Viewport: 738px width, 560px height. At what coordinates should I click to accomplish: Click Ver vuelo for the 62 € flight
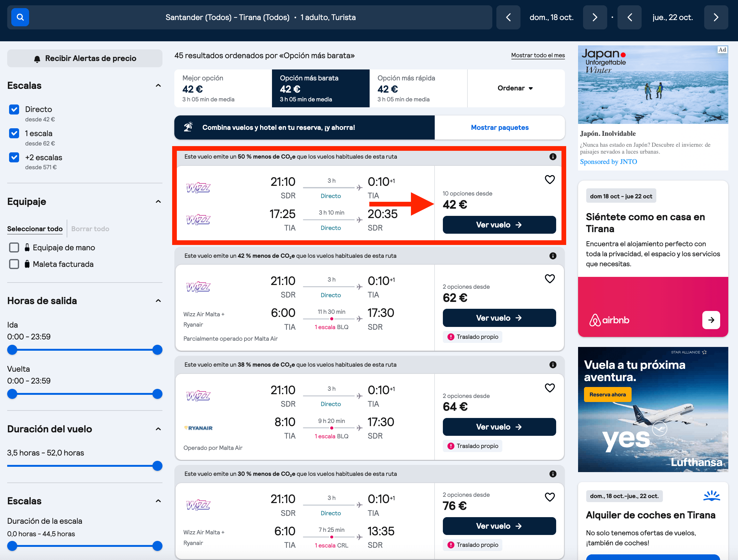pos(499,318)
